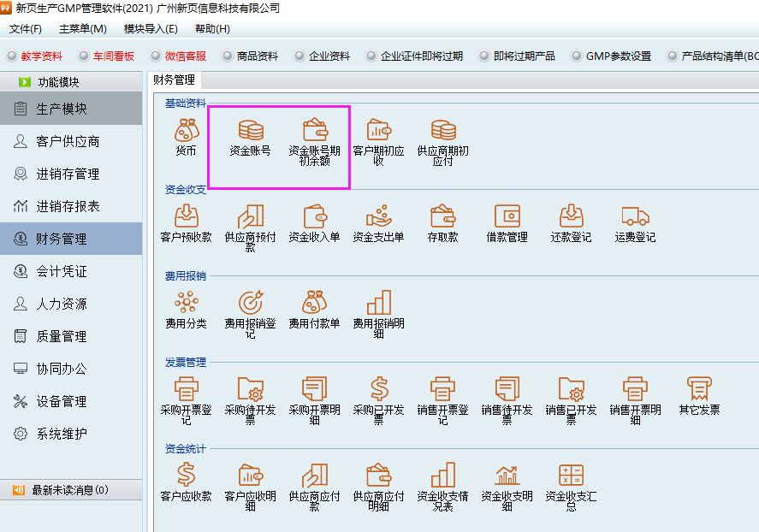Select 质量管理 in the sidebar
This screenshot has width=759, height=532.
click(x=62, y=337)
